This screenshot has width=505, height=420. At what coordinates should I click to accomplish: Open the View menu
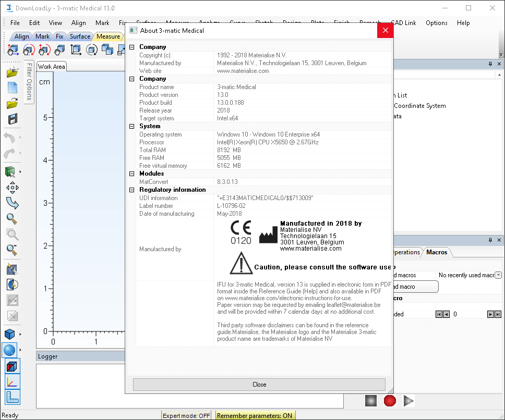(55, 23)
